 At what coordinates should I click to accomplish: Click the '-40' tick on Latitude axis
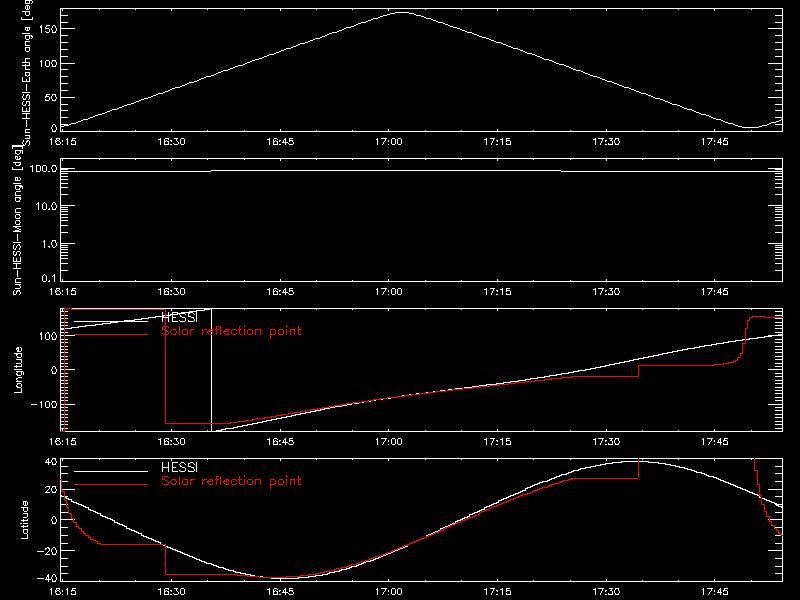click(x=47, y=579)
